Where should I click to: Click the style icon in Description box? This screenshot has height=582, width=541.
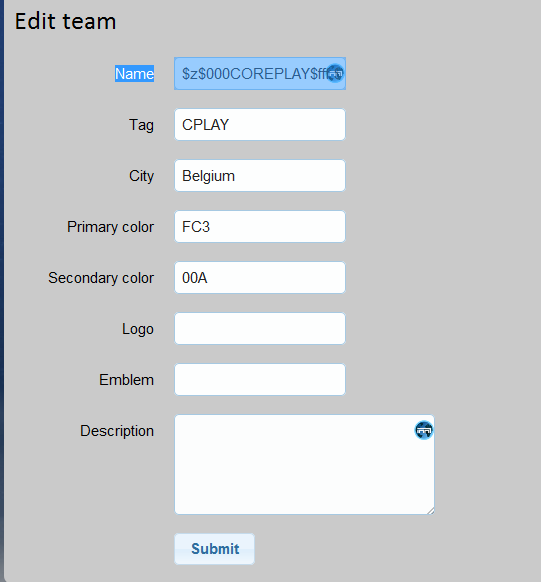tap(424, 430)
